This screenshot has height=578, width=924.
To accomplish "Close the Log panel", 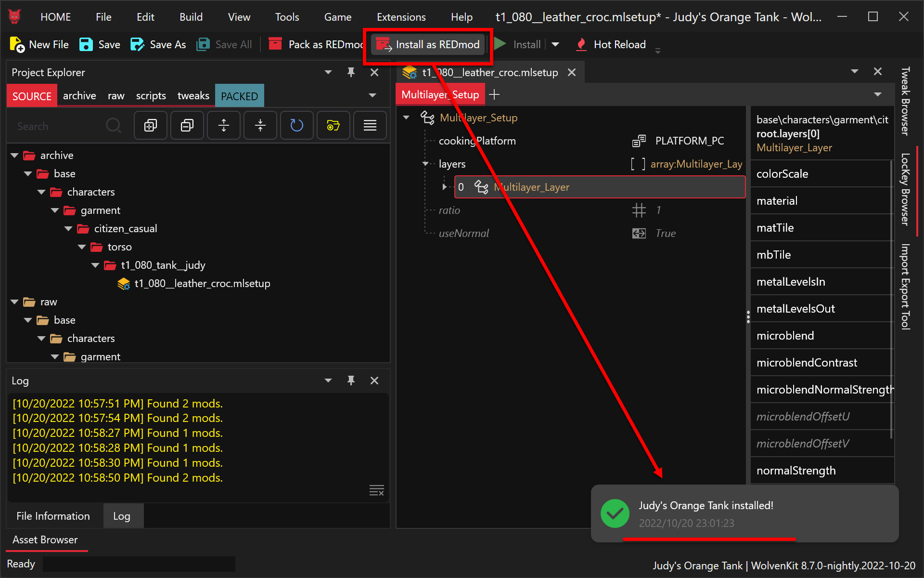I will (374, 381).
